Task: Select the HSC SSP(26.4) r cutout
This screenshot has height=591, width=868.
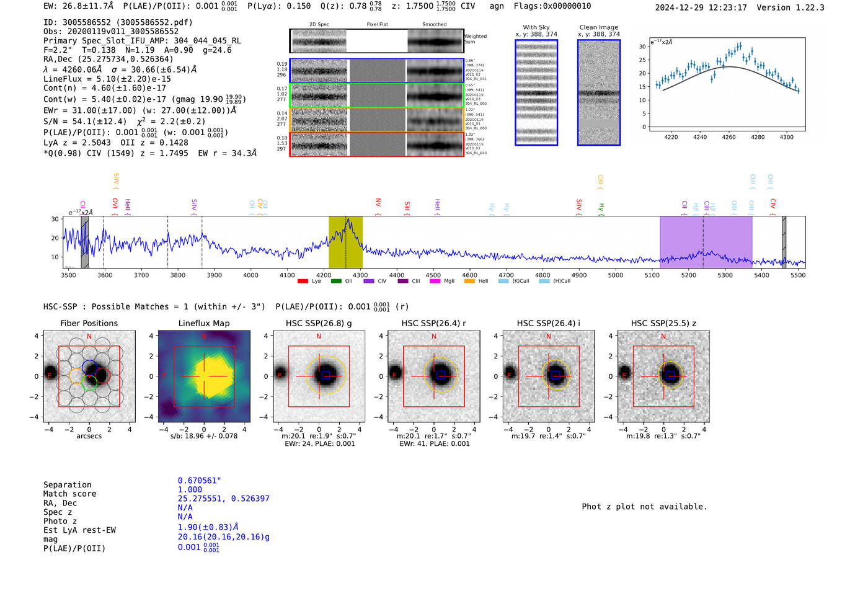Action: tap(434, 376)
